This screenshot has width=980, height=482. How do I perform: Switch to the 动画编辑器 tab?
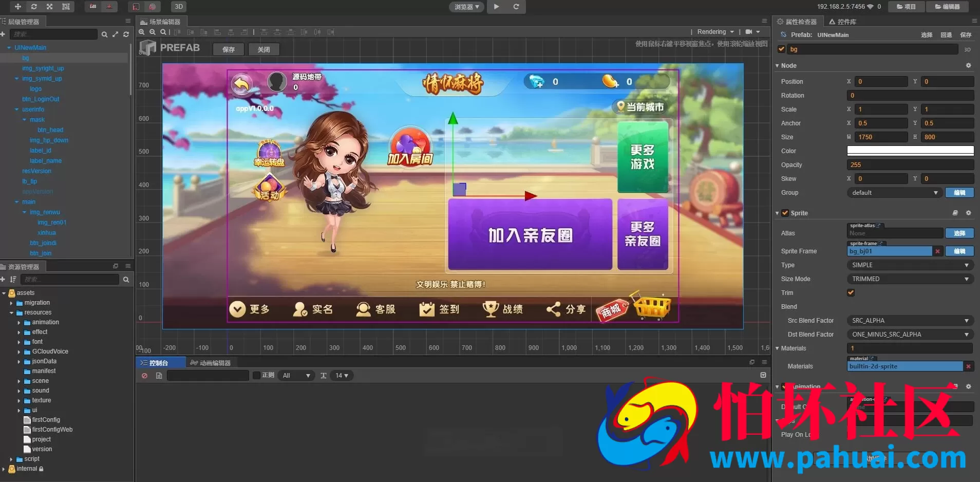tap(210, 363)
